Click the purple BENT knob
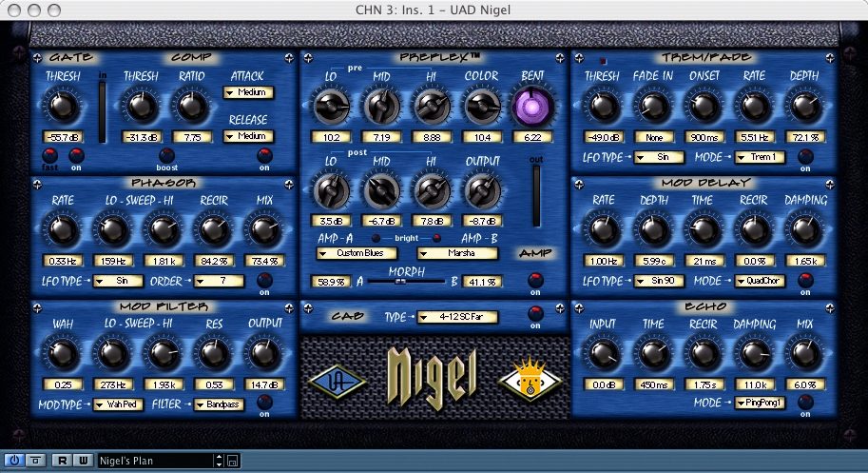This screenshot has height=473, width=868. [532, 106]
